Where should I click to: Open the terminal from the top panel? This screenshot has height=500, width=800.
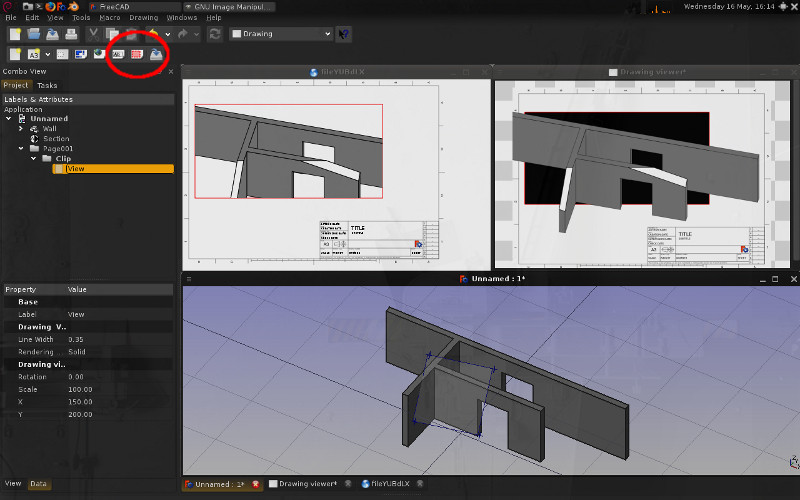[x=39, y=6]
